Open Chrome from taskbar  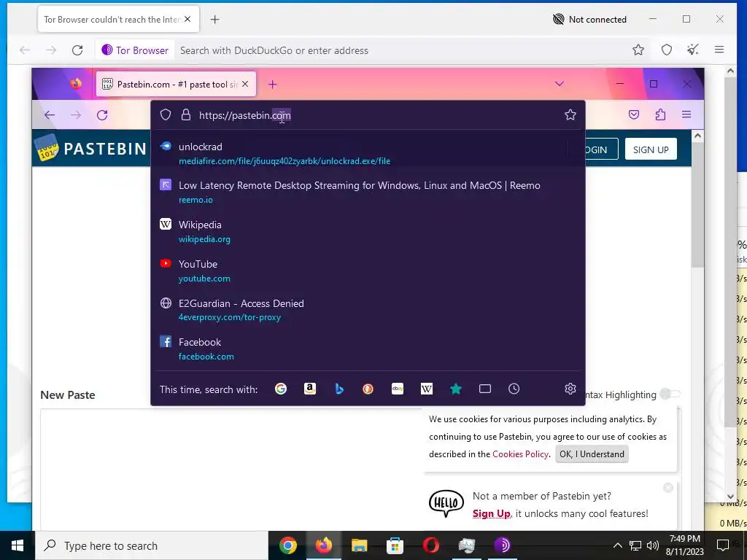[x=287, y=545]
